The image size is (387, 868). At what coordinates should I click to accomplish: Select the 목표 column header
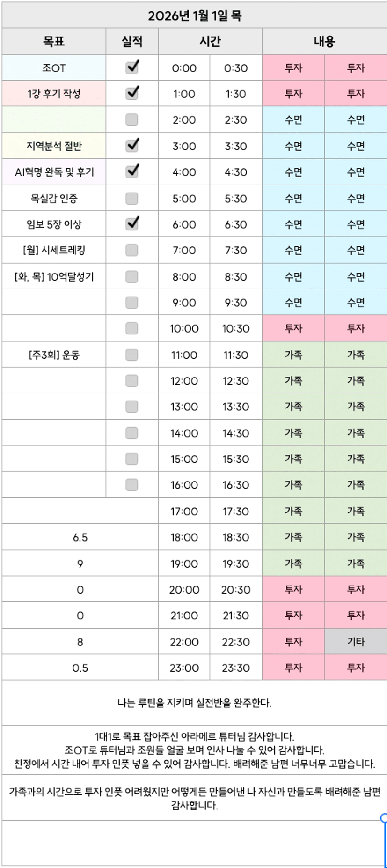pos(54,42)
